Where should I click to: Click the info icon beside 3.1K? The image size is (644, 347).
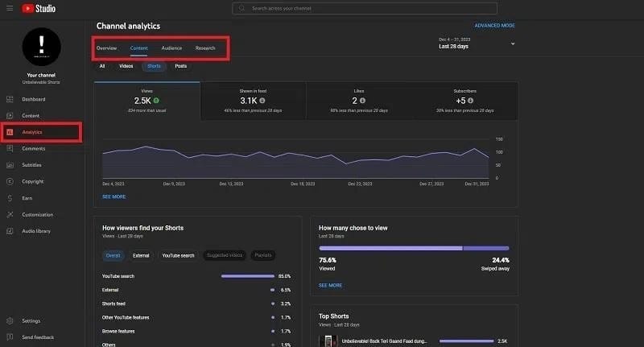(x=262, y=101)
